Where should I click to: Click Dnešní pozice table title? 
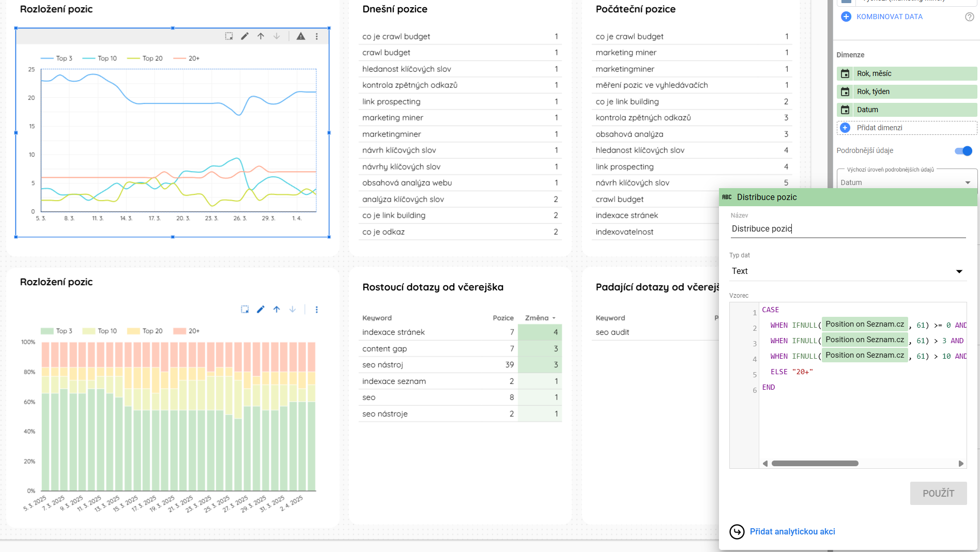pos(395,9)
